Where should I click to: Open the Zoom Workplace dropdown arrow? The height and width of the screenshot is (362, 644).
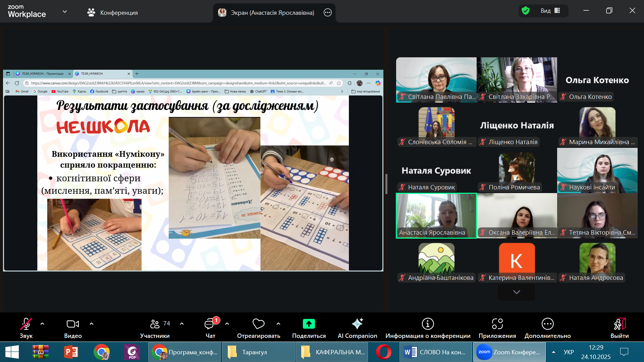pyautogui.click(x=65, y=12)
